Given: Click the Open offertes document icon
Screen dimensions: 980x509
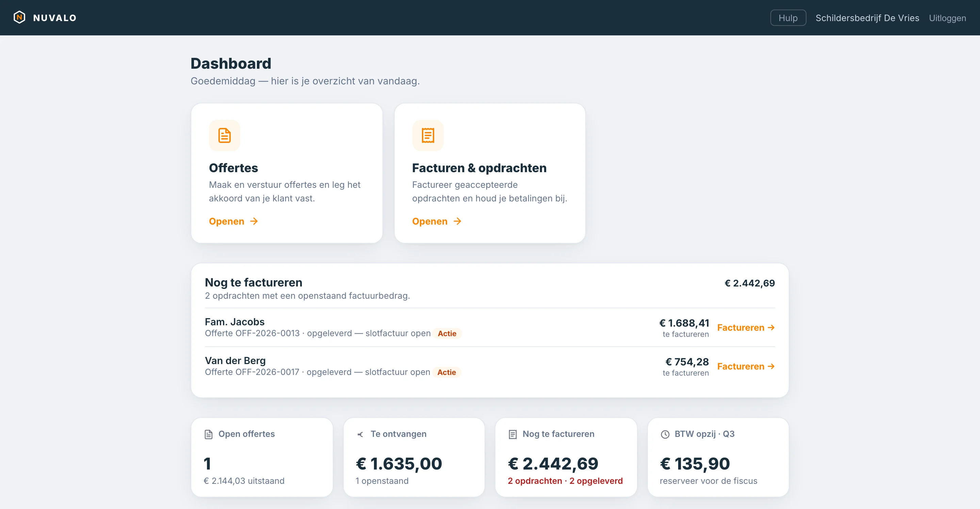Looking at the screenshot, I should tap(208, 434).
